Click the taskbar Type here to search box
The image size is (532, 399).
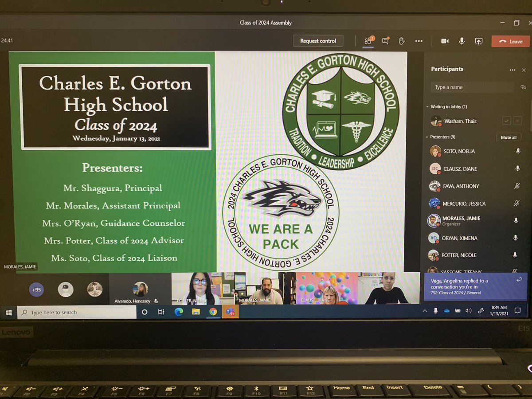77,312
